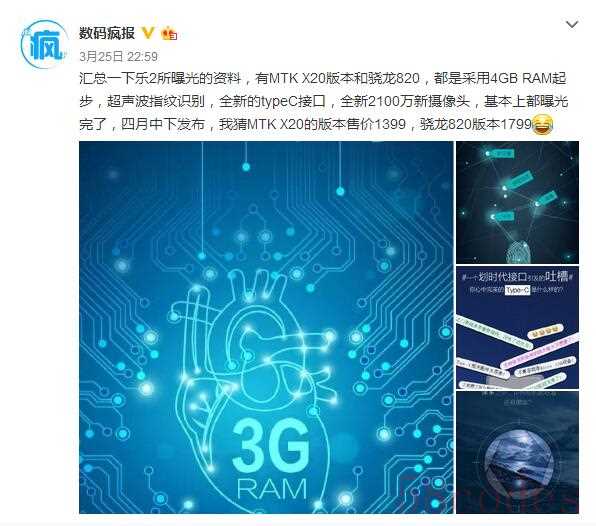Click the fingerprint icon in the top thumbnail
Screen dimensions: 596x526
(x=518, y=251)
